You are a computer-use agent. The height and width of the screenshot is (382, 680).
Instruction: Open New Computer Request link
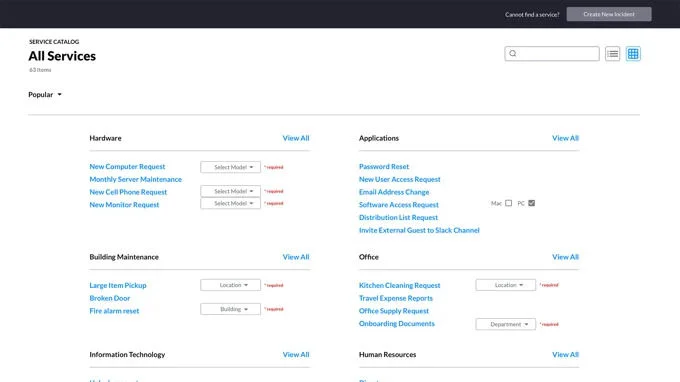point(127,167)
